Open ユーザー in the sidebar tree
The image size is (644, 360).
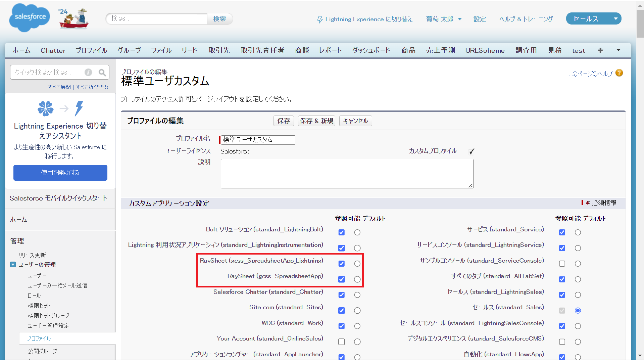pos(37,275)
